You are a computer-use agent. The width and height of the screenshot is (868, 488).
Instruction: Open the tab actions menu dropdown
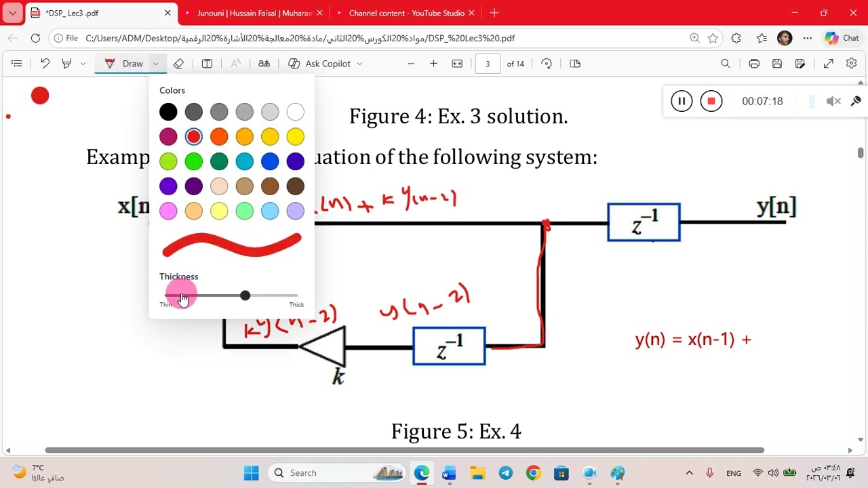pos(12,13)
